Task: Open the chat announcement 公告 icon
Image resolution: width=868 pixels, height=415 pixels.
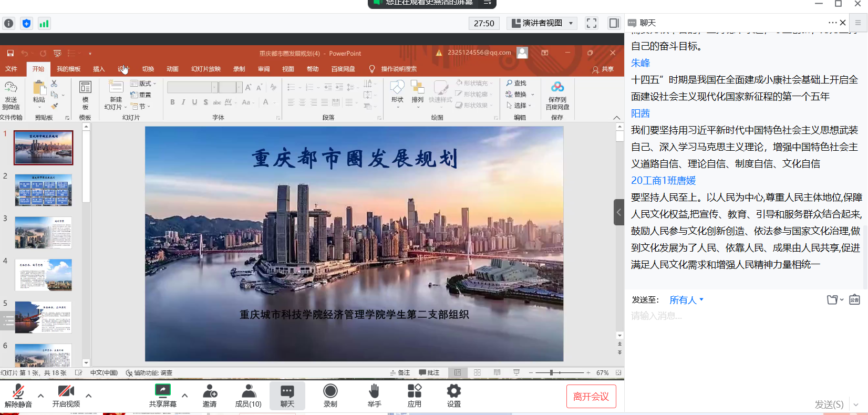Action: pyautogui.click(x=855, y=299)
